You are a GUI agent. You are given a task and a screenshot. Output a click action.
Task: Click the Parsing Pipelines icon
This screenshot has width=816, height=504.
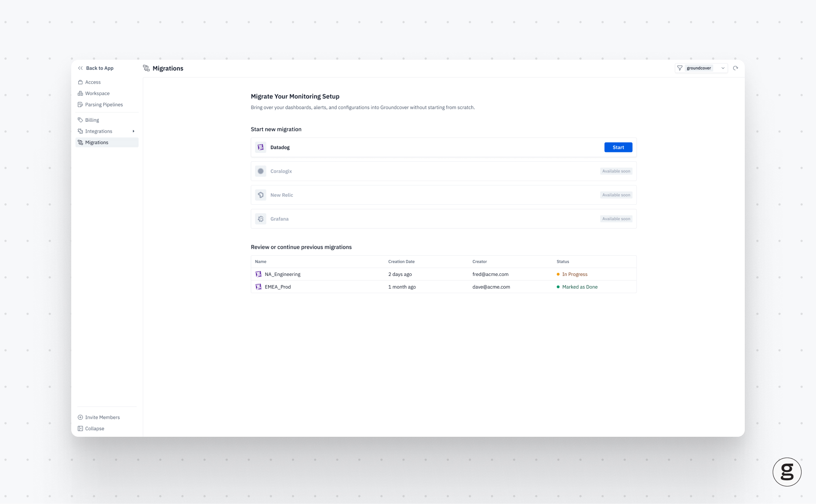point(80,105)
